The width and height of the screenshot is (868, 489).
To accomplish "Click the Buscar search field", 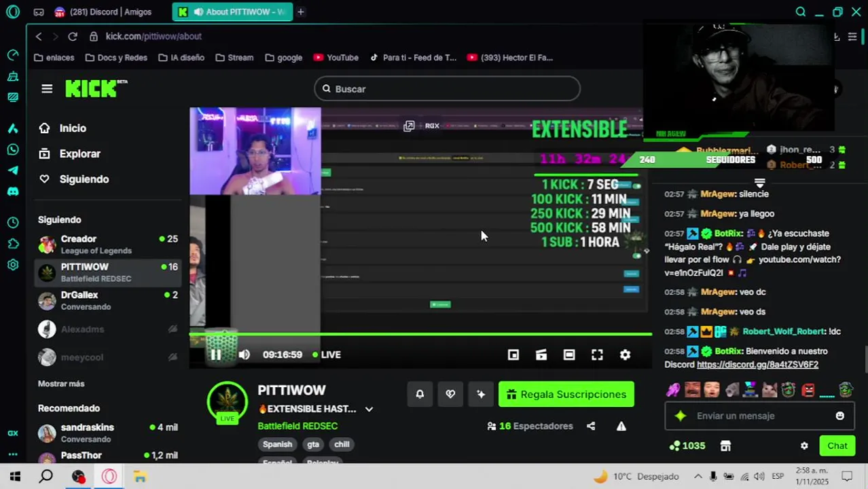I will coord(447,89).
